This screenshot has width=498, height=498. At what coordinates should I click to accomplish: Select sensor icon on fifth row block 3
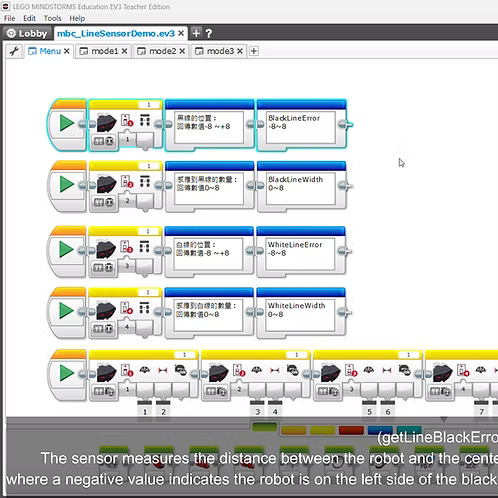[x=330, y=372]
